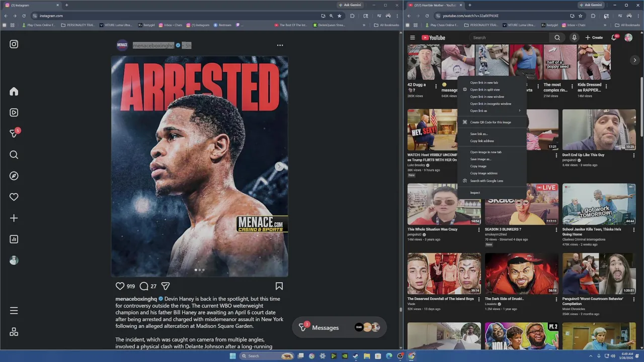This screenshot has height=362, width=644.
Task: Open Reels in Instagram sidebar
Action: [14, 113]
